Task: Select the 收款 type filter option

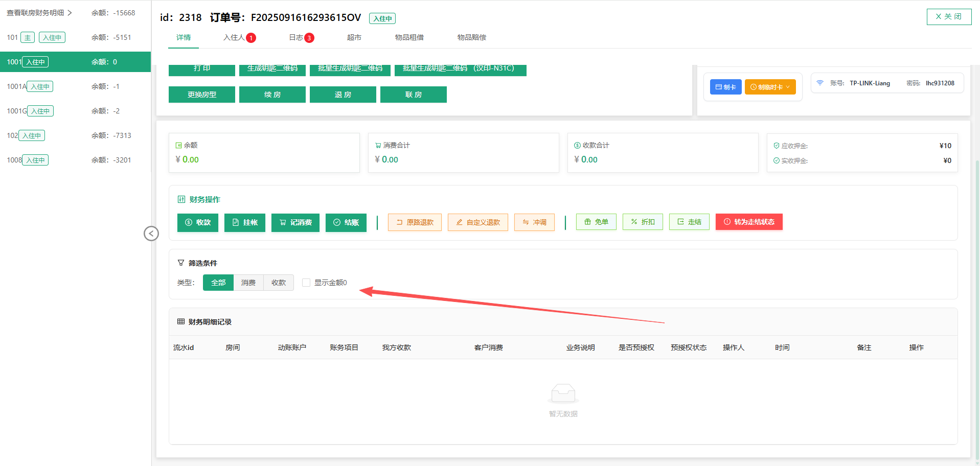Action: (279, 283)
